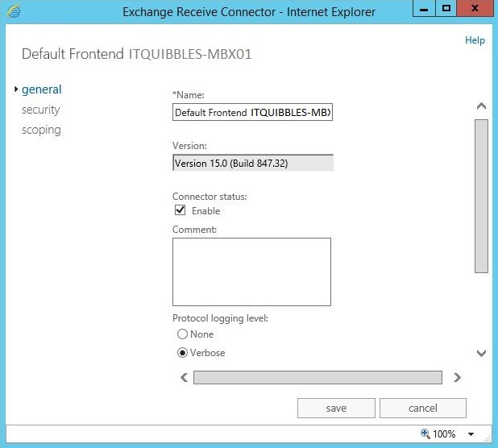Click in the Name input field

coord(252,112)
